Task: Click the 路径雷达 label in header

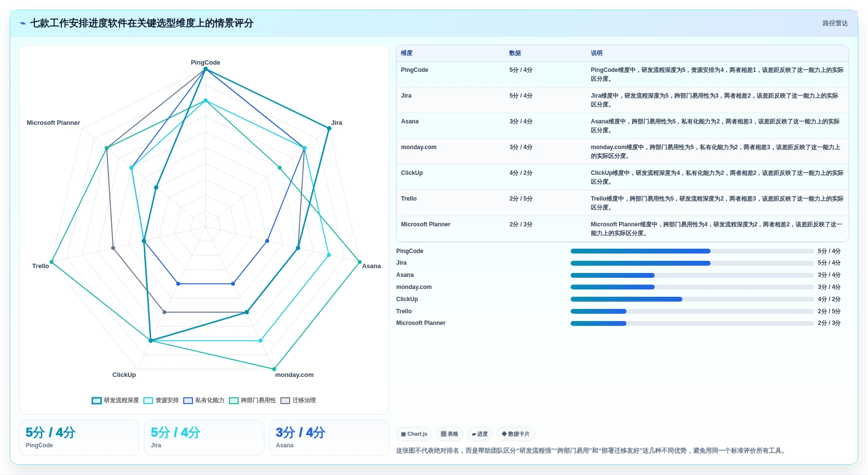Action: tap(835, 23)
